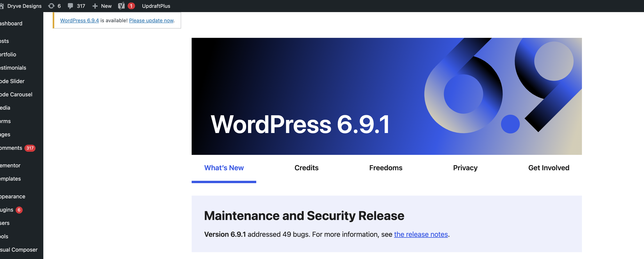Click the WordPress 6.9.1 banner image
The image size is (644, 259).
pyautogui.click(x=387, y=96)
